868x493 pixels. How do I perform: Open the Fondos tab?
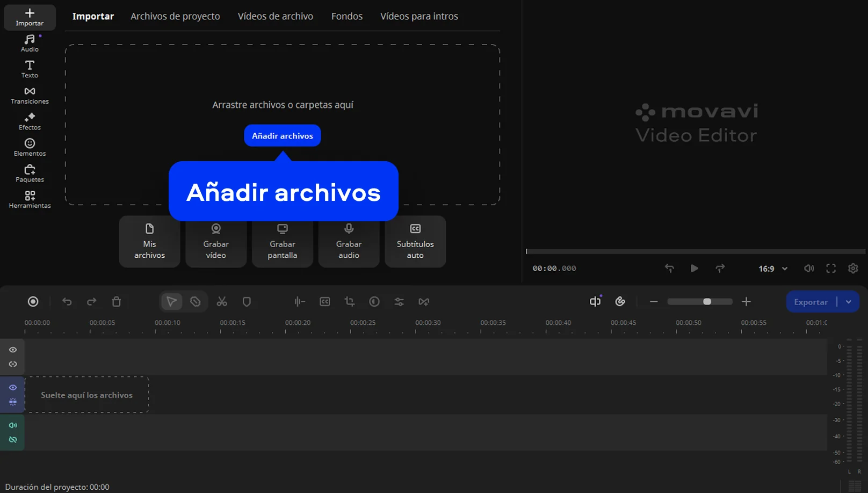pyautogui.click(x=346, y=16)
